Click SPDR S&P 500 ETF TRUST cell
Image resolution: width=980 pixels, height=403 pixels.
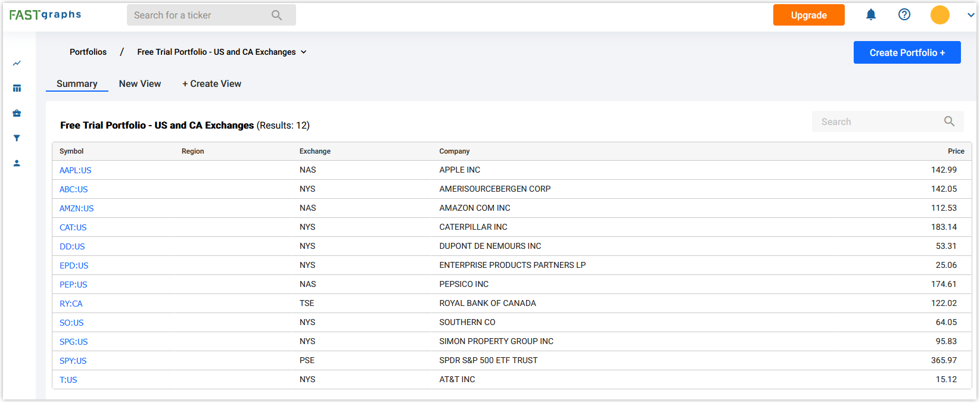pyautogui.click(x=489, y=360)
